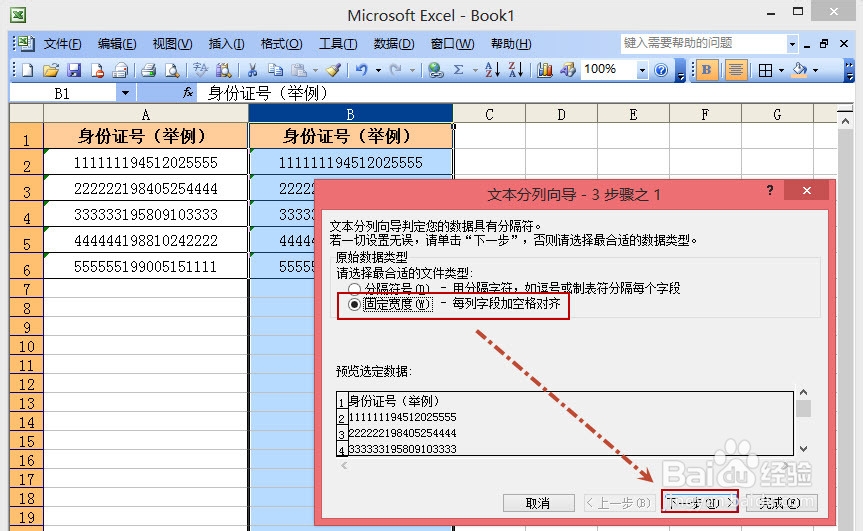Select 分隔符号 radio option

click(354, 288)
